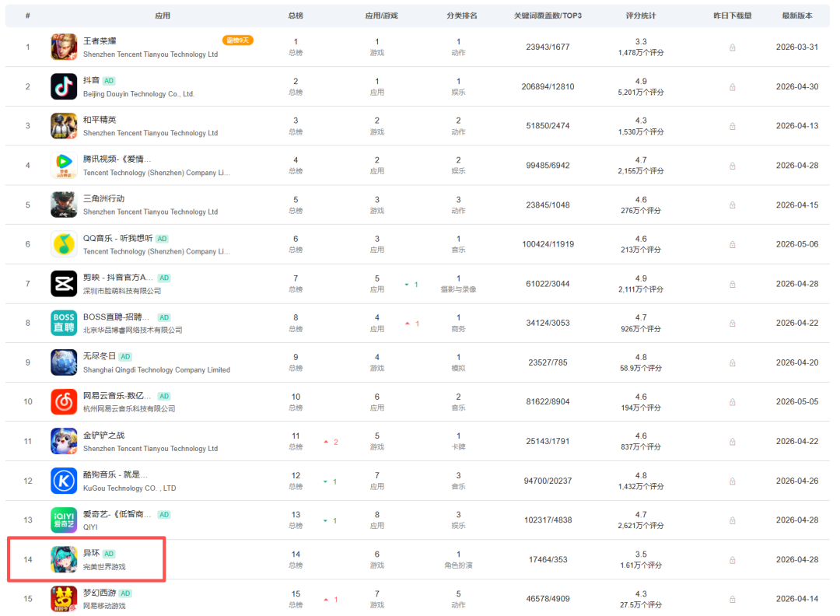Viewport: 840px width, 616px height.
Task: Open the 网易云音乐 app icon
Action: point(64,402)
